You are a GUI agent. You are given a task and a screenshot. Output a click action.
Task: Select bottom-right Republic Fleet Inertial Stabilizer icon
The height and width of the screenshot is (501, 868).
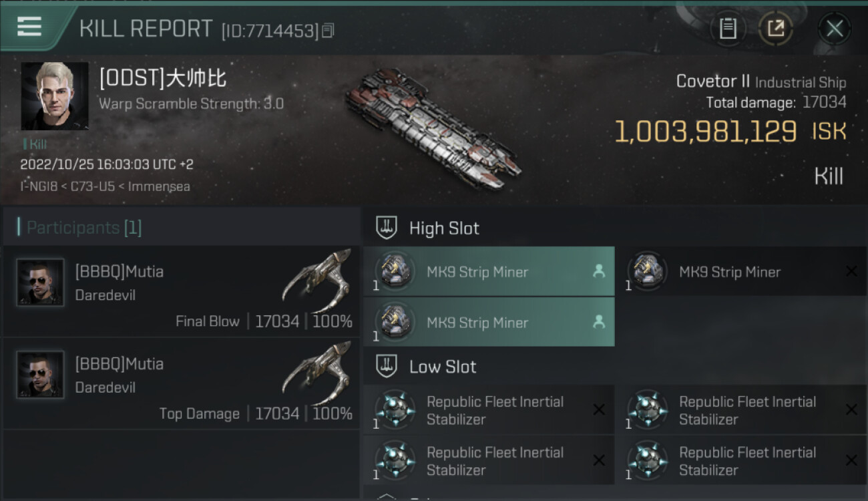pos(648,461)
